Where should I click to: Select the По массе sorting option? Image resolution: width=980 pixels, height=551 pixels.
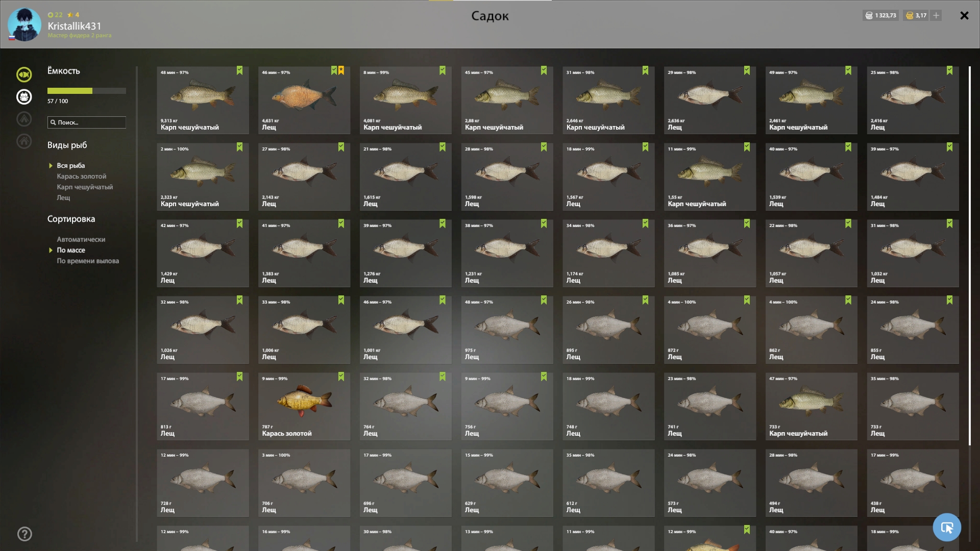[x=71, y=250]
